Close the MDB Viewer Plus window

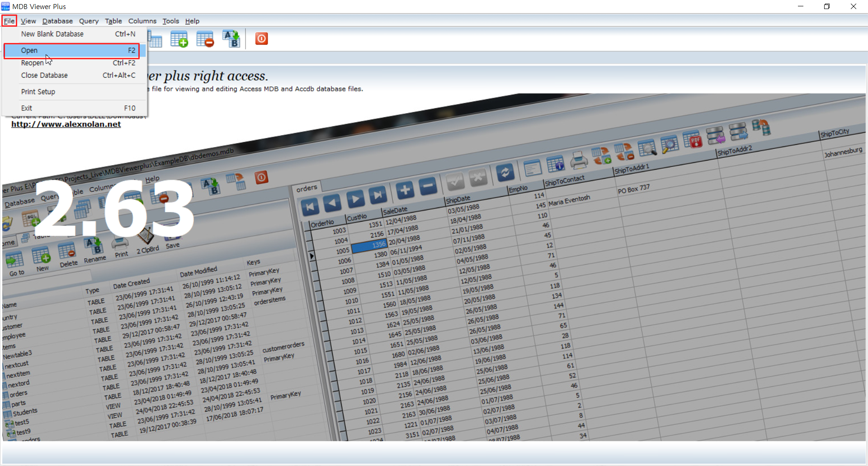click(x=854, y=6)
